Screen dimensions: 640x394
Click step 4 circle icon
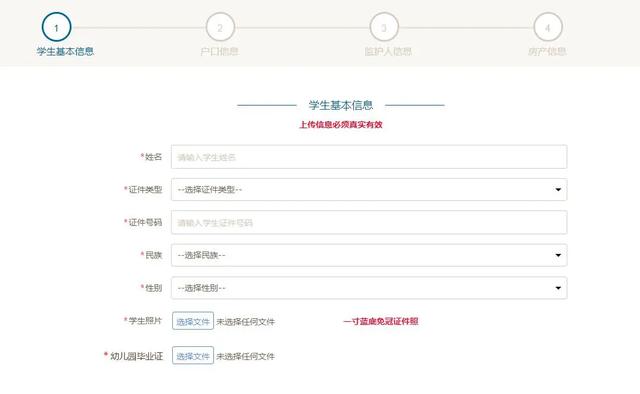(548, 27)
